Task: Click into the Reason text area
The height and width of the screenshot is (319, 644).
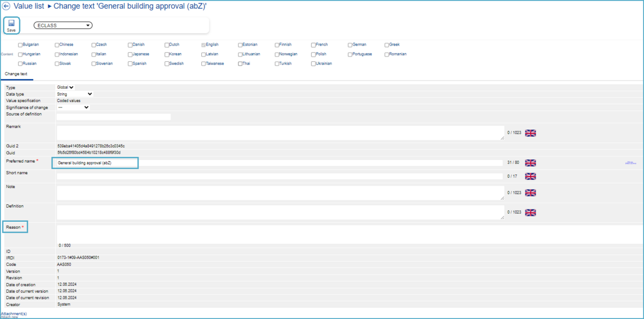Action: click(x=349, y=234)
